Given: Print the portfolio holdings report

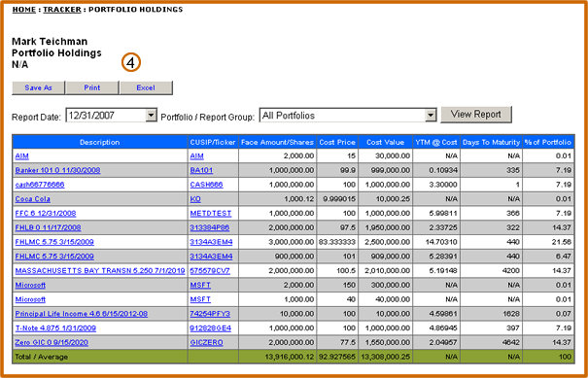Looking at the screenshot, I should [92, 87].
